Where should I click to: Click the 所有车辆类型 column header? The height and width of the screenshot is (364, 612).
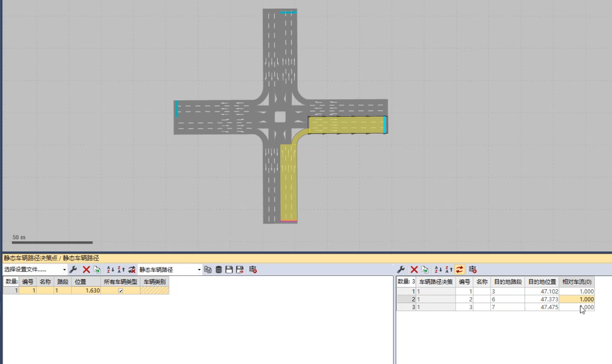pos(121,282)
